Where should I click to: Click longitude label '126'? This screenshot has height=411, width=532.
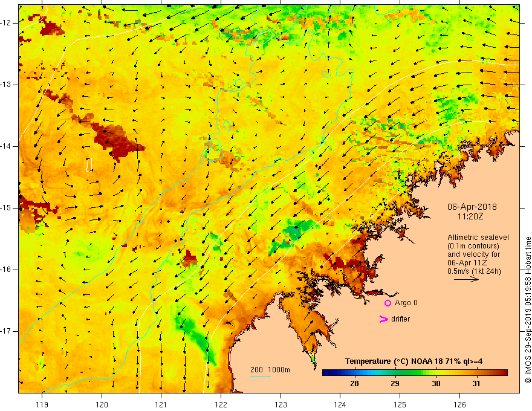(x=459, y=404)
